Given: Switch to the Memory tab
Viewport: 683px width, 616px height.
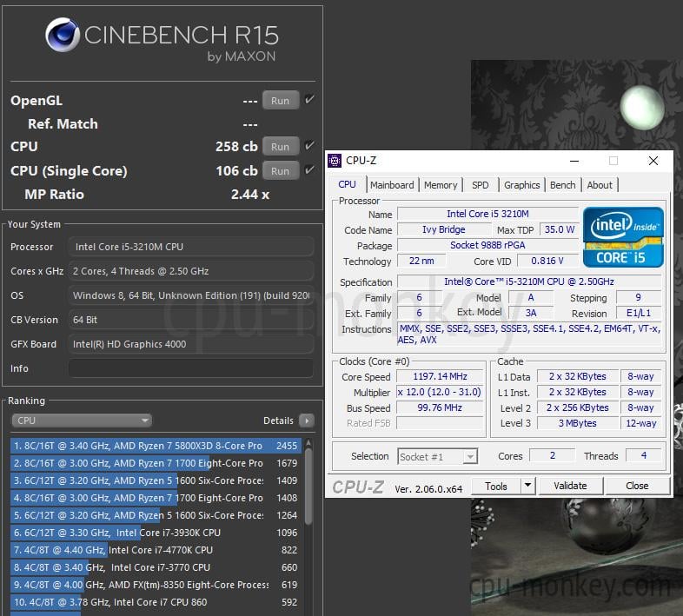Looking at the screenshot, I should (x=441, y=185).
